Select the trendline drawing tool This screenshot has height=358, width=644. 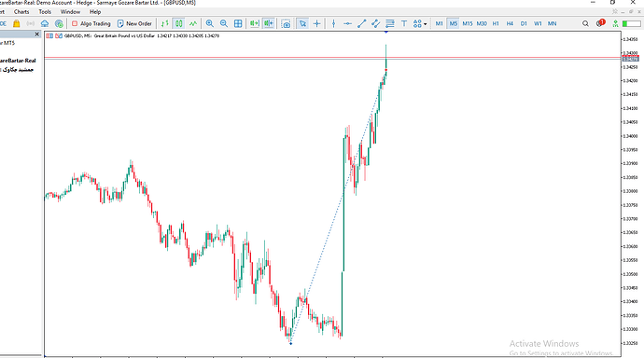point(361,24)
